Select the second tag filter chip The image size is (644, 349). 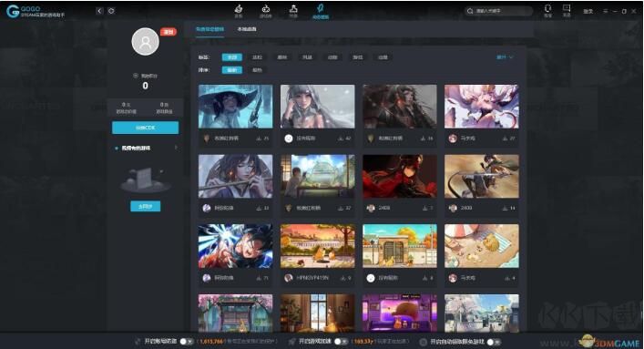click(257, 57)
